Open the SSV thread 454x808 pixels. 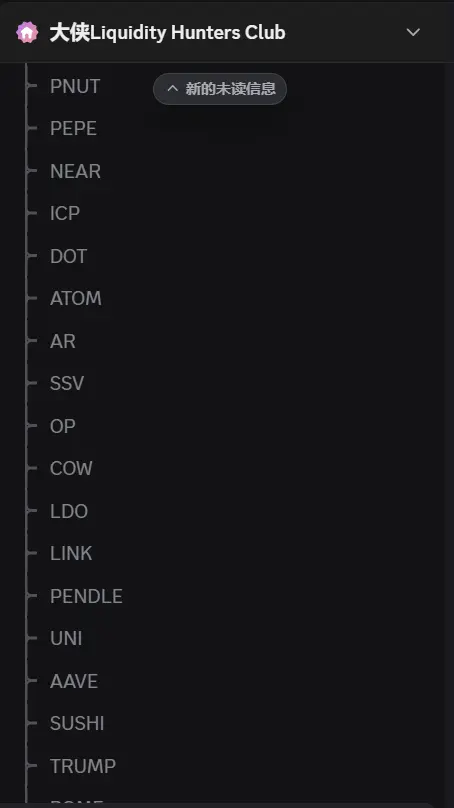click(x=67, y=383)
